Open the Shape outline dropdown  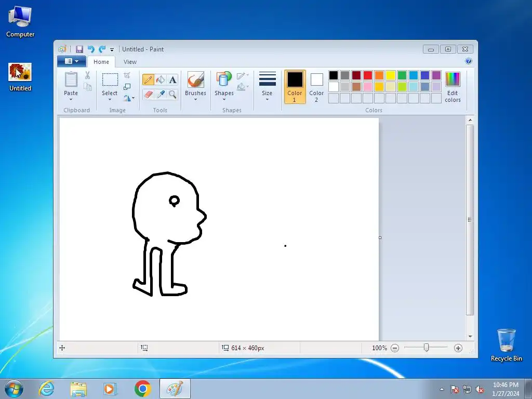[243, 76]
